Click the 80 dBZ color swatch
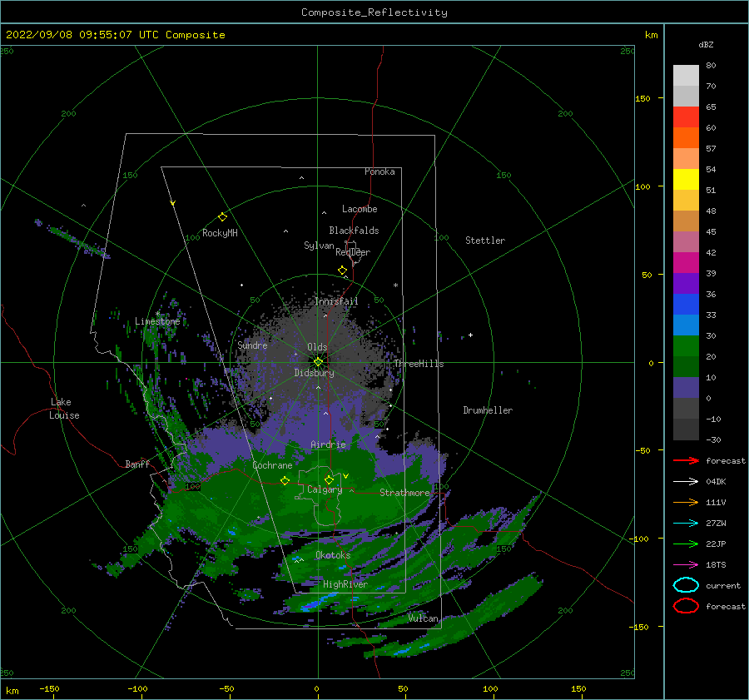Image resolution: width=749 pixels, height=700 pixels. coord(686,76)
